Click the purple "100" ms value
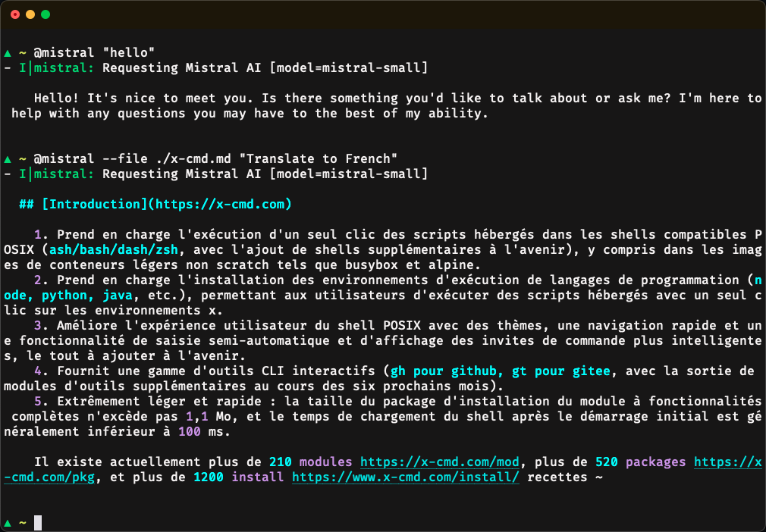Viewport: 766px width, 532px height. 190,432
